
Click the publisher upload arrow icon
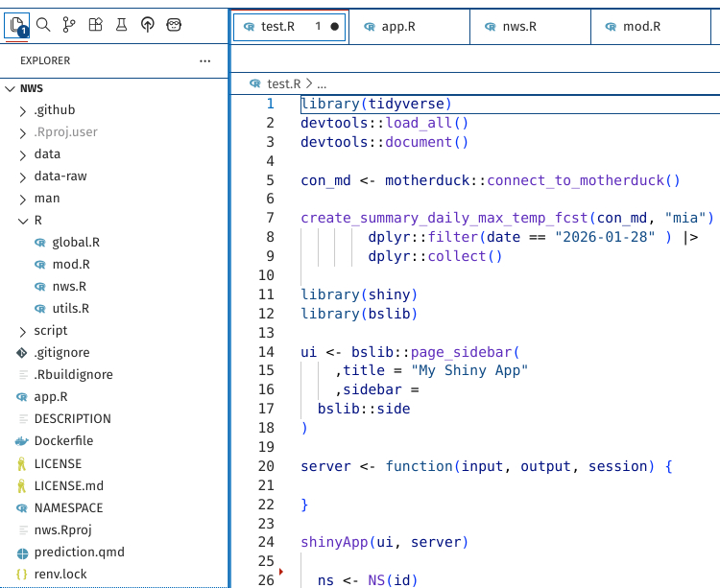[147, 25]
